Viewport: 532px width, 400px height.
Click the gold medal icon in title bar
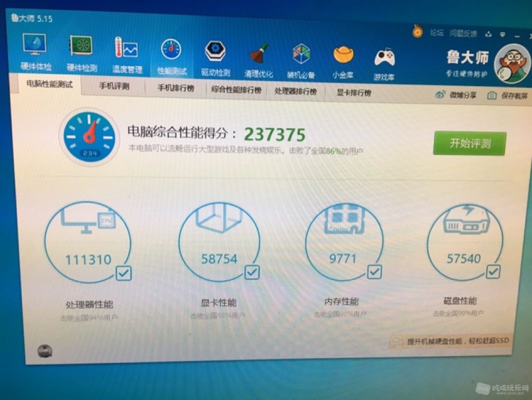click(x=417, y=31)
